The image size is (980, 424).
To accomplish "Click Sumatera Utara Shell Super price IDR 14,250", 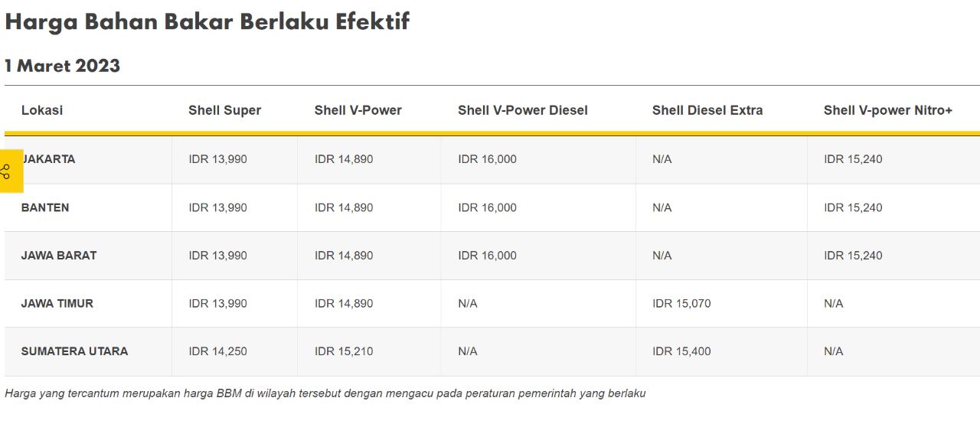I will point(217,351).
